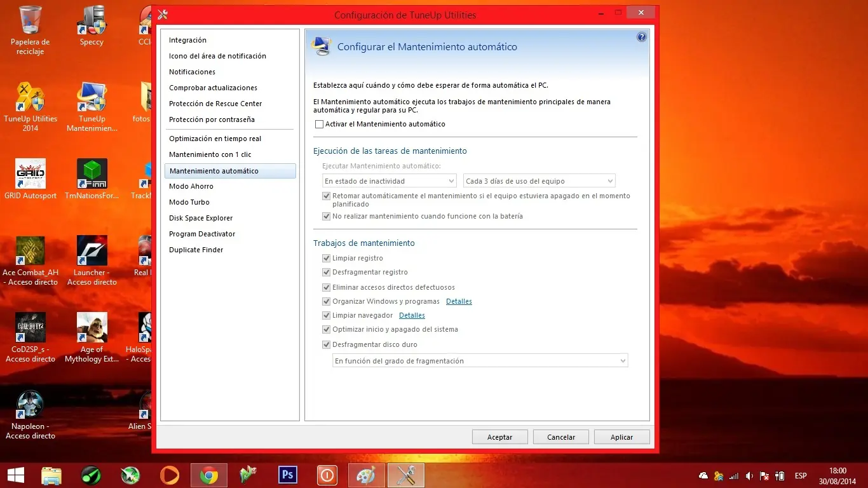The image size is (868, 488).
Task: Open Google Chrome from the taskbar
Action: (209, 475)
